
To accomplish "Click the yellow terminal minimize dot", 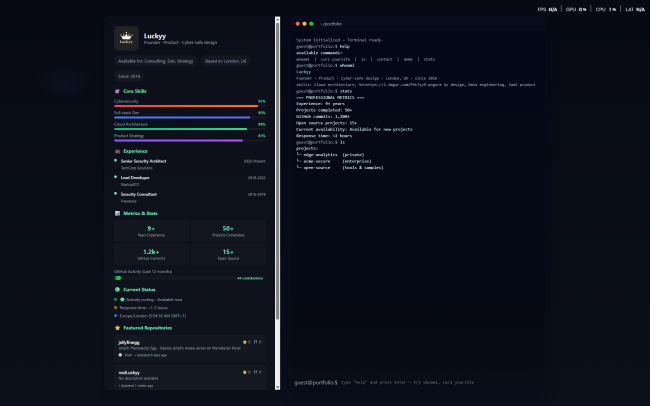I will click(x=304, y=23).
